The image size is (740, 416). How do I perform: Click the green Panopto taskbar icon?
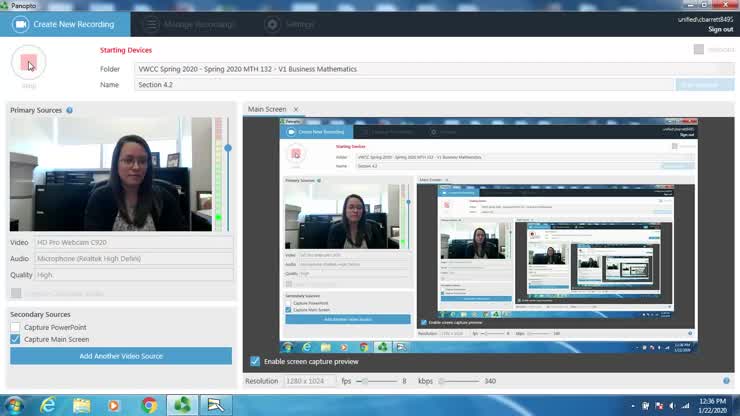click(182, 405)
